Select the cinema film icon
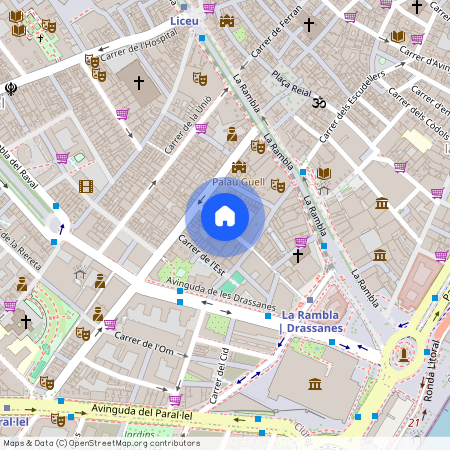 [x=86, y=186]
